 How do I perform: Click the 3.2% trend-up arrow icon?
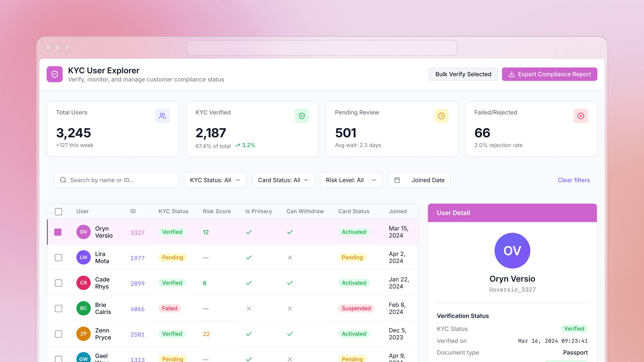click(237, 145)
